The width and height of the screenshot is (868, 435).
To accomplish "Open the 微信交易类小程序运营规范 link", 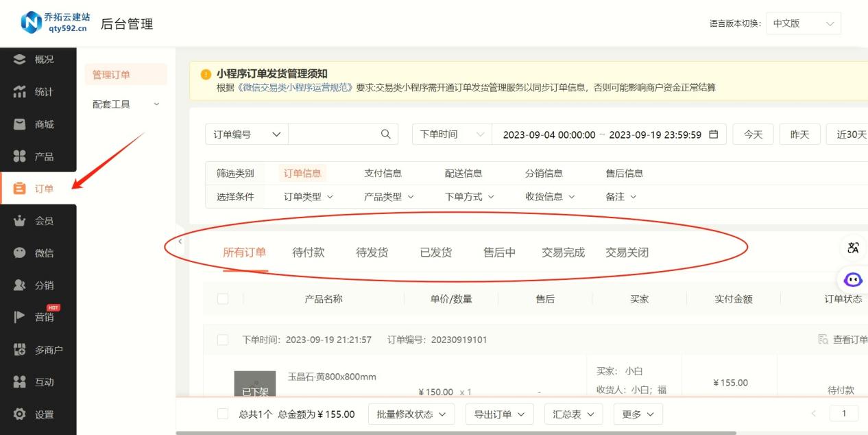I will (x=295, y=87).
